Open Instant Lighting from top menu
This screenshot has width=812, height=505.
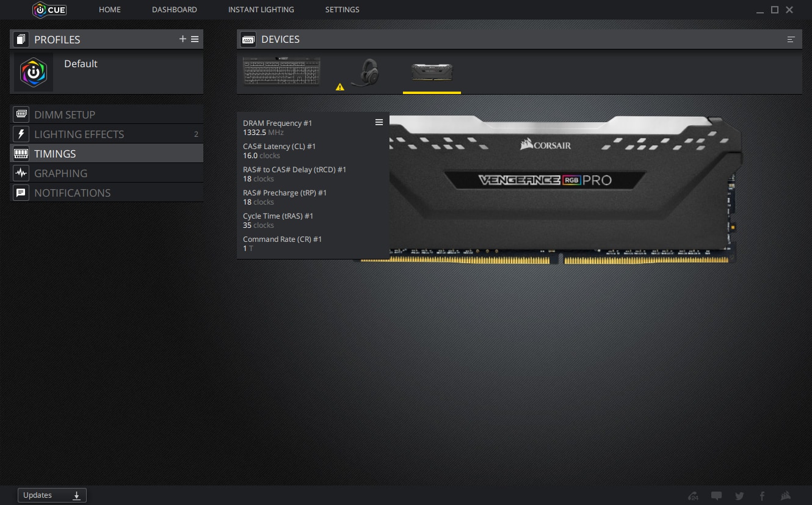click(x=261, y=10)
